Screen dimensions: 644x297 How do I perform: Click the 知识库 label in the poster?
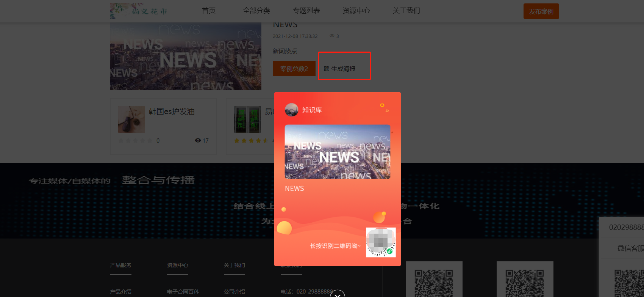[312, 110]
